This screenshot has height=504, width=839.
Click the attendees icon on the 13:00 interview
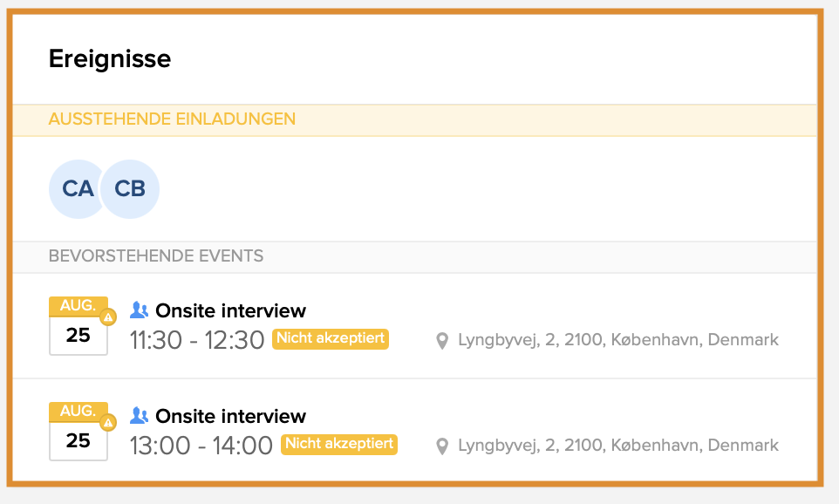140,416
